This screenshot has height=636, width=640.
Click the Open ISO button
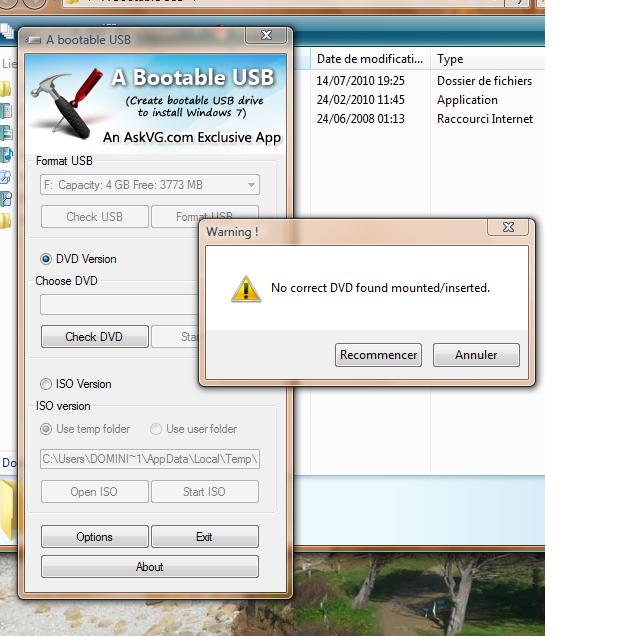[x=94, y=491]
